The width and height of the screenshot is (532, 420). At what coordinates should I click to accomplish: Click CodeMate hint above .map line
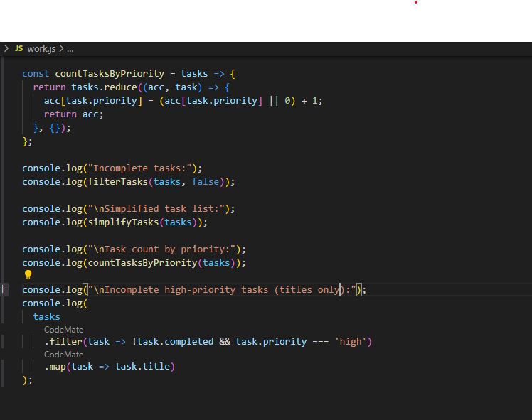click(x=63, y=354)
